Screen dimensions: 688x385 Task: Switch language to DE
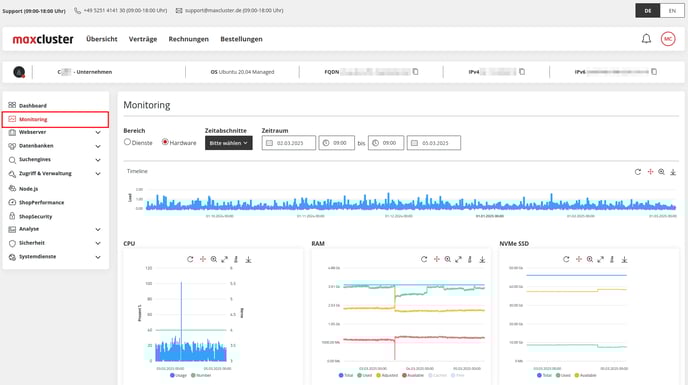click(x=648, y=11)
